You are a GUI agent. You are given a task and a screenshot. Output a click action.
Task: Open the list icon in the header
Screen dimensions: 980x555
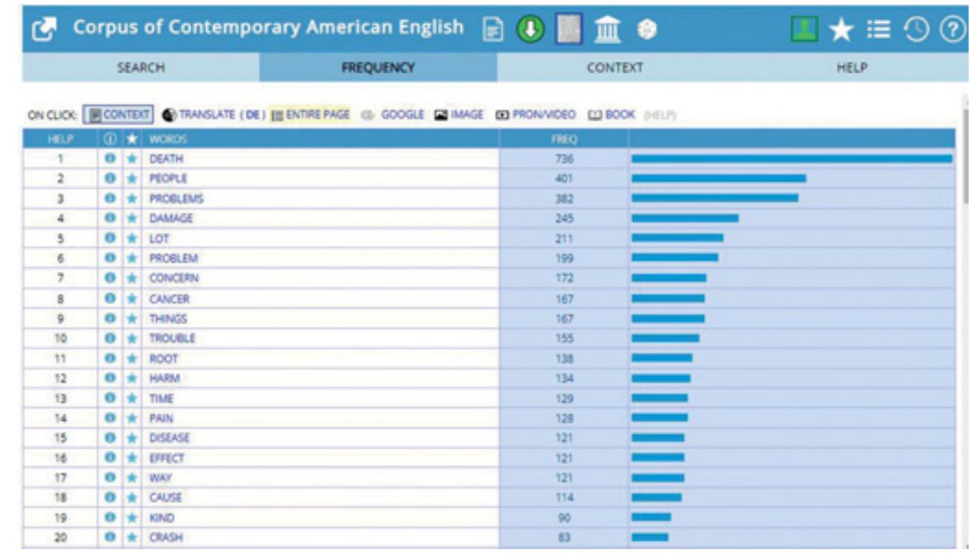tap(878, 30)
